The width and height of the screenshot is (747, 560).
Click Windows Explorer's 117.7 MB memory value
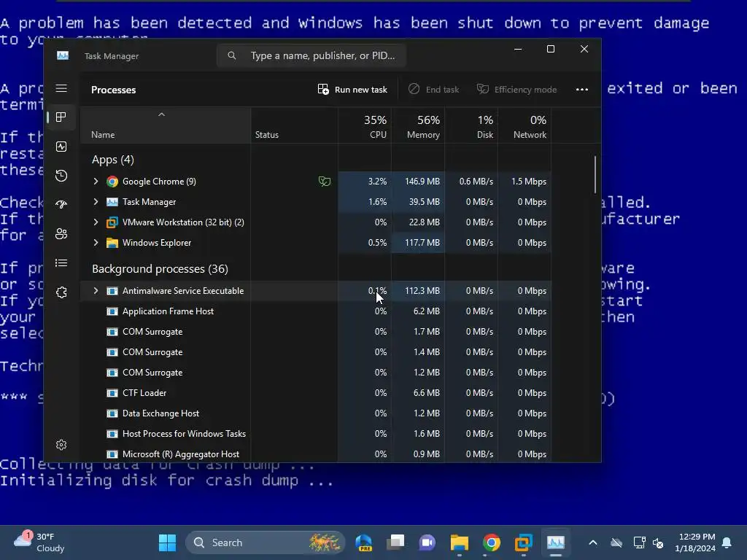tap(422, 243)
